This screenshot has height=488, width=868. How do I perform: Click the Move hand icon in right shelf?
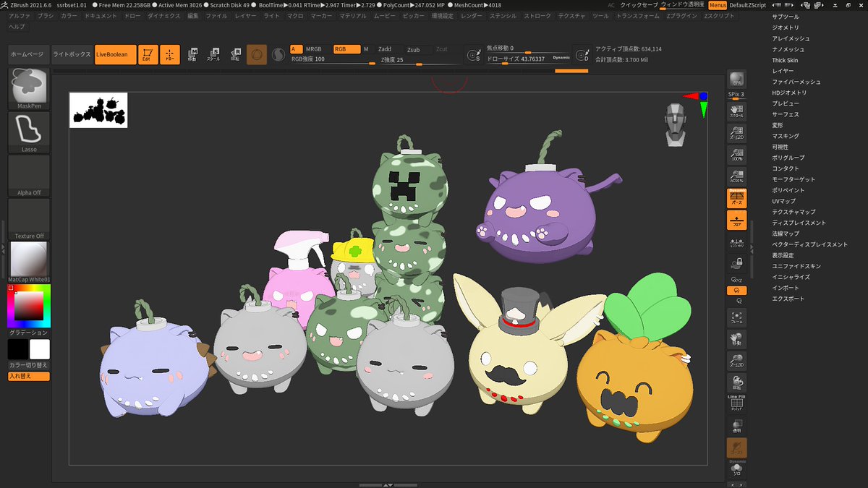(x=736, y=338)
